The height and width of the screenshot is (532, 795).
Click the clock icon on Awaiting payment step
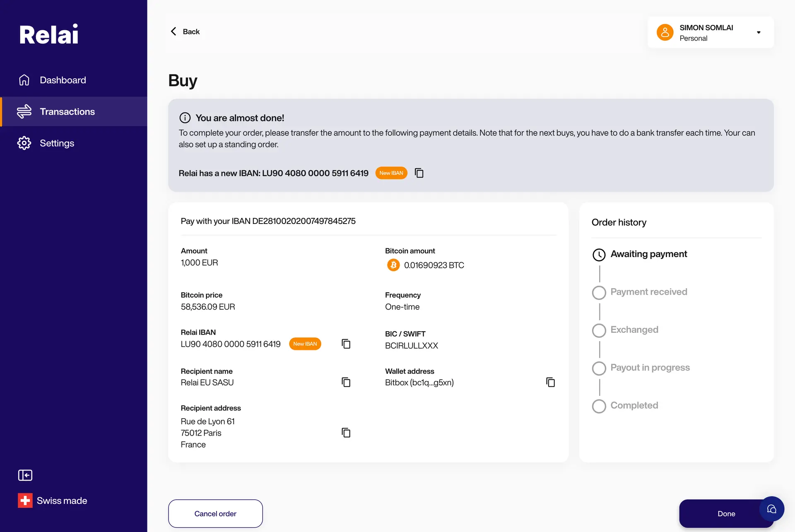coord(599,255)
